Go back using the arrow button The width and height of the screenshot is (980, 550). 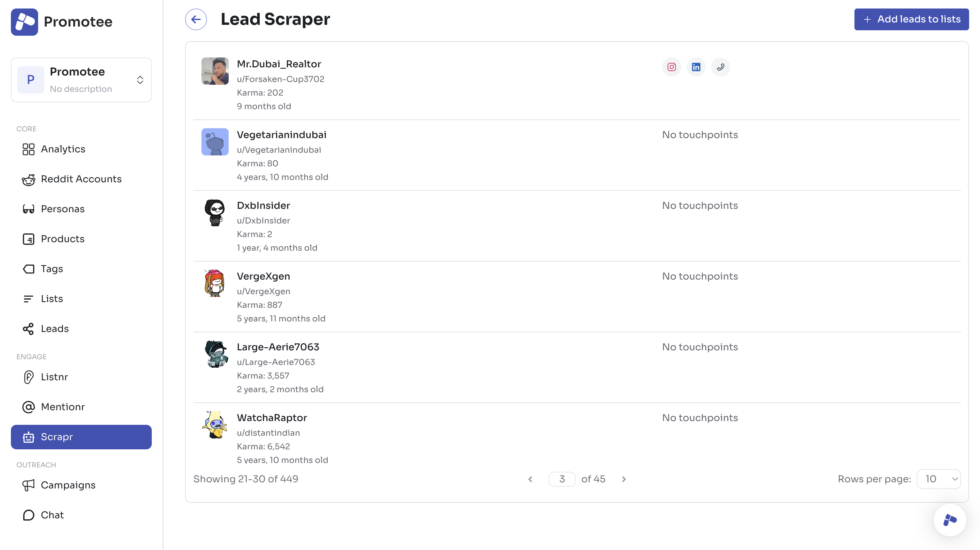point(196,19)
